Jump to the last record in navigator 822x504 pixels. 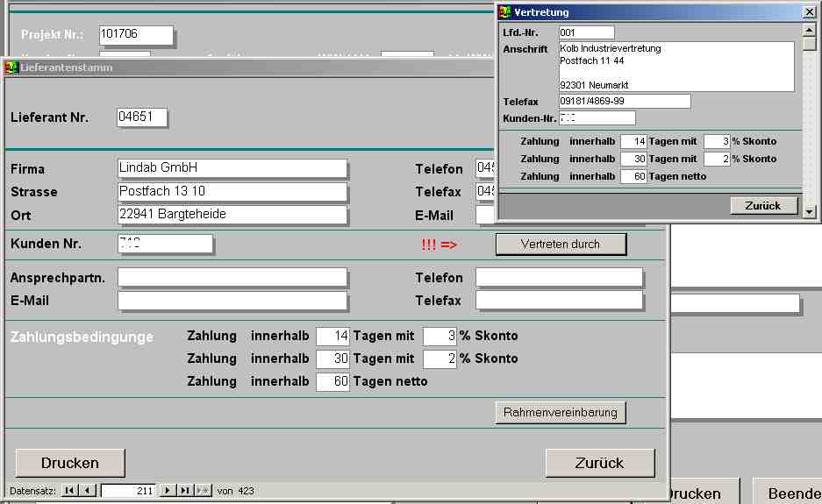coord(185,491)
